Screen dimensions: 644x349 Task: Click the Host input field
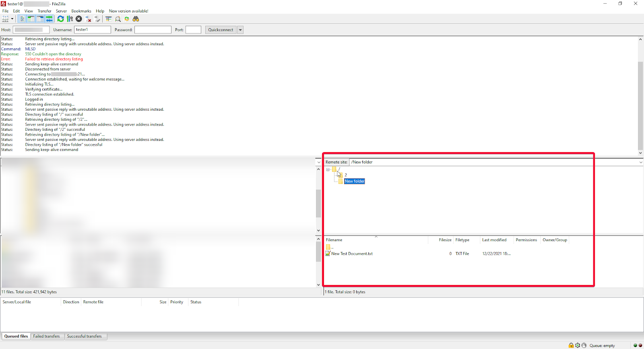(x=31, y=30)
